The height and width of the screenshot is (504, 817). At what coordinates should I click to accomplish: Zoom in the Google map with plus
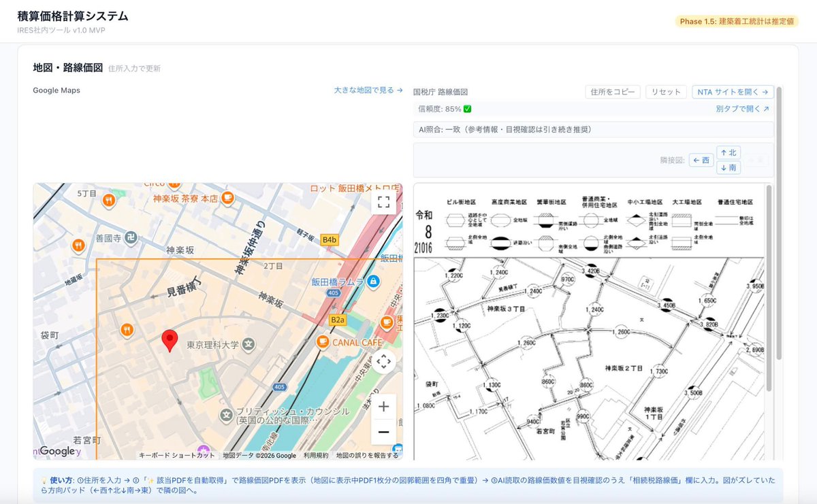click(x=383, y=407)
